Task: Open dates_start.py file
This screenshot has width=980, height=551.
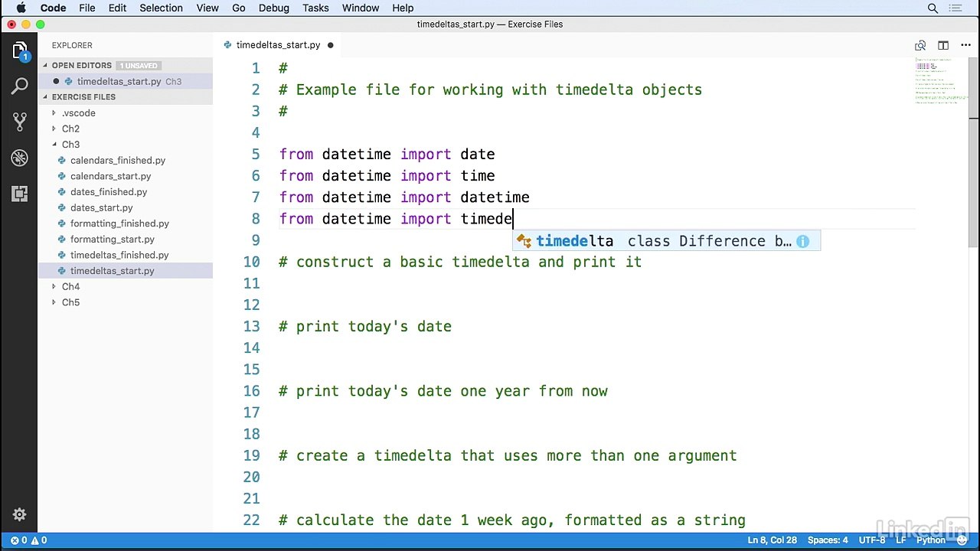Action: [101, 207]
